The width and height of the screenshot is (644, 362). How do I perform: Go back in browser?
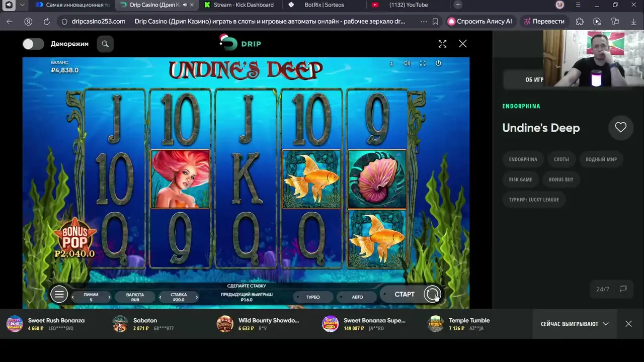(10, 22)
